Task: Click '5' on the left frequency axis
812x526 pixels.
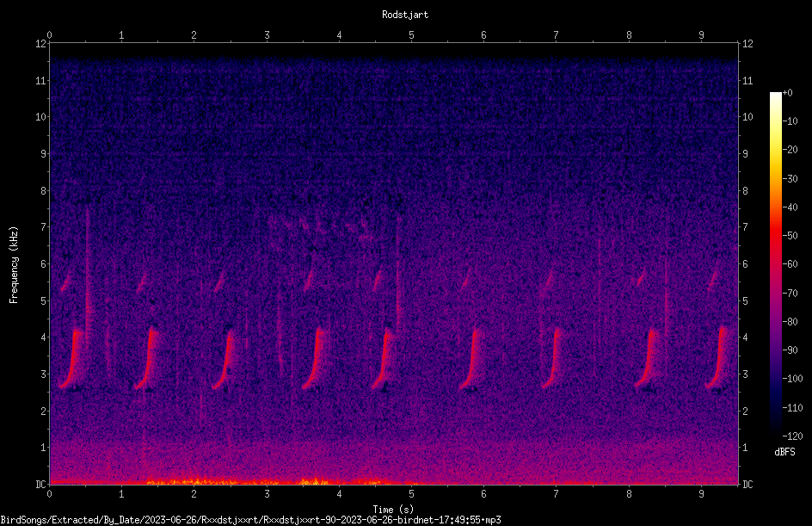Action: tap(43, 300)
